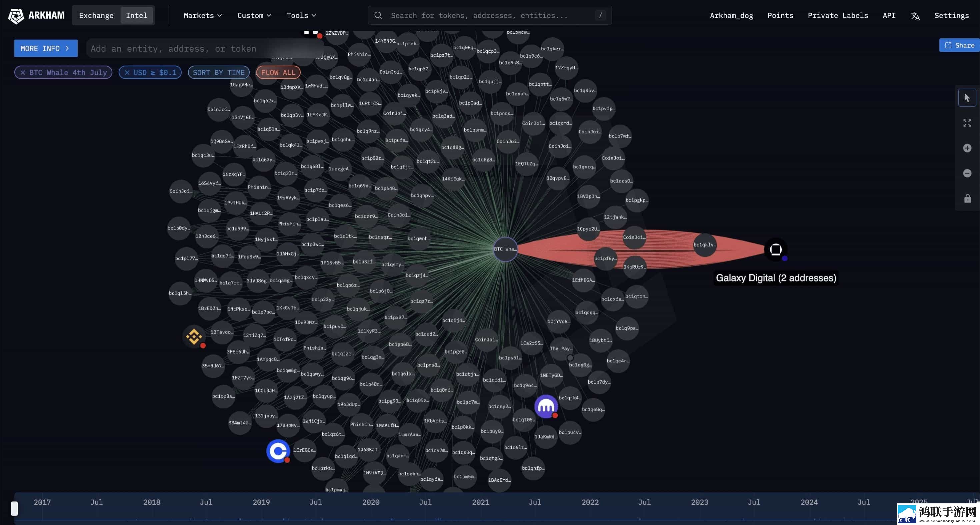Zoom in with the plus icon
This screenshot has height=525, width=980.
(x=967, y=148)
